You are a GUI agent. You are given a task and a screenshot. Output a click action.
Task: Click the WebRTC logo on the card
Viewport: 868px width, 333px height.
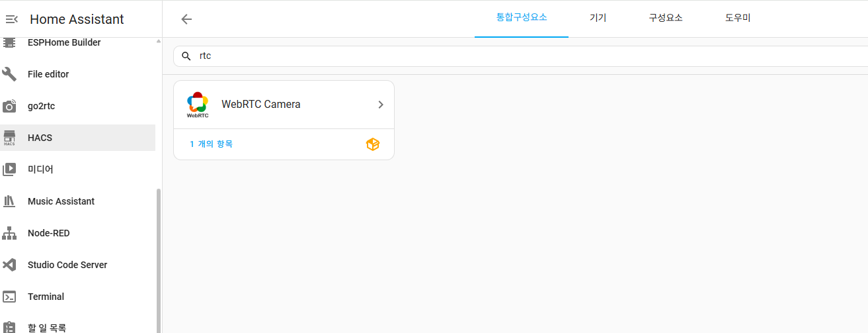pyautogui.click(x=198, y=105)
